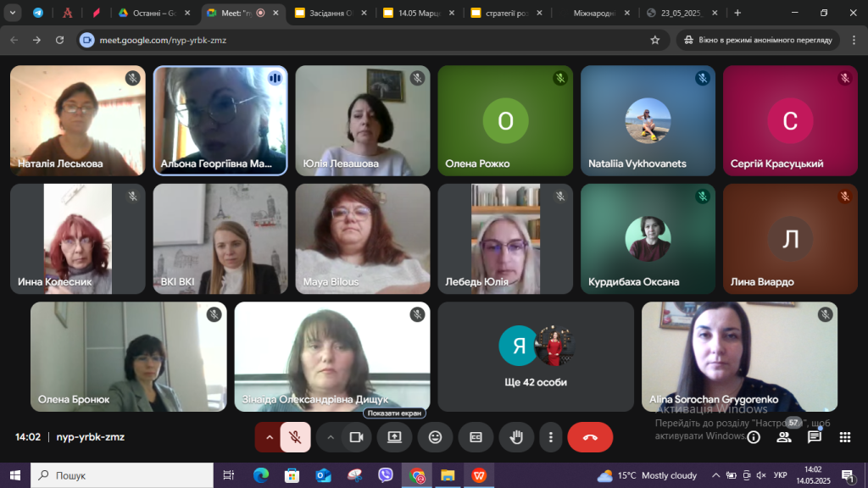
Task: Click the "Ще 42 особи" tile
Action: pos(536,357)
